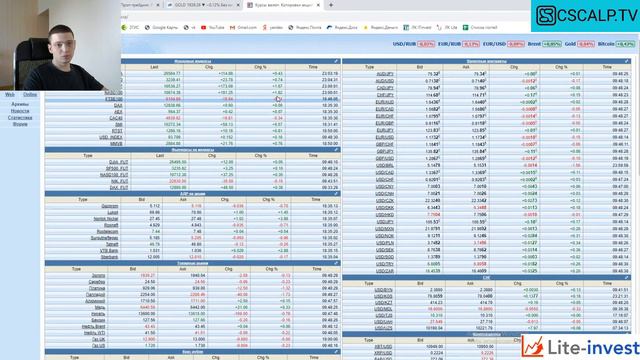The width and height of the screenshot is (640, 360).
Task: Open the yandex bookmark
Action: coord(273,27)
